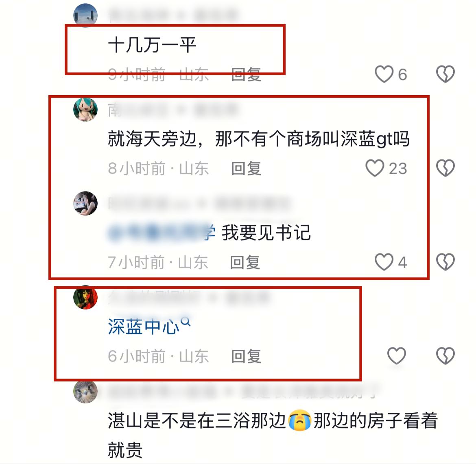476x464 pixels.
Task: Like the comment with 23 likes
Action: (x=375, y=168)
